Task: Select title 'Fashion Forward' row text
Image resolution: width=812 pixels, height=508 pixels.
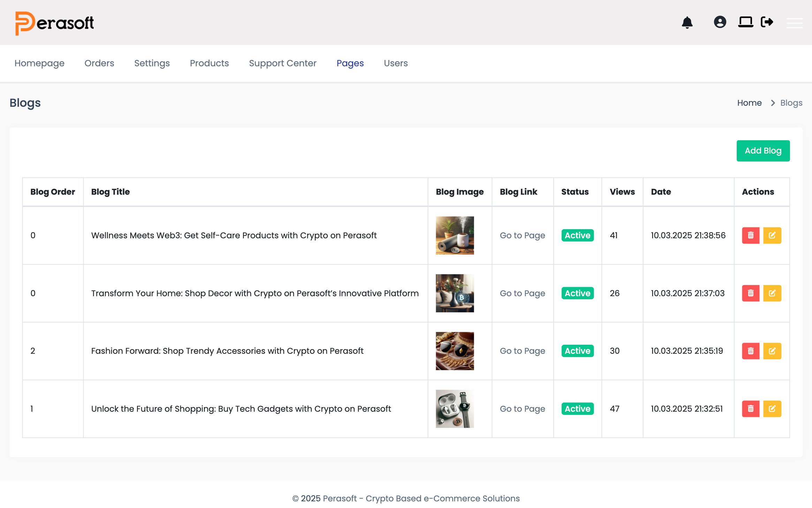Action: (x=227, y=351)
